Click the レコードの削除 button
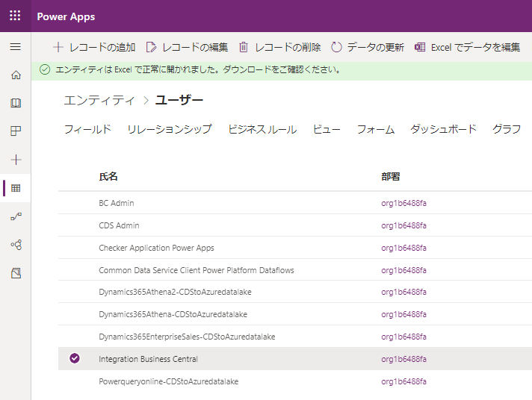 point(280,47)
